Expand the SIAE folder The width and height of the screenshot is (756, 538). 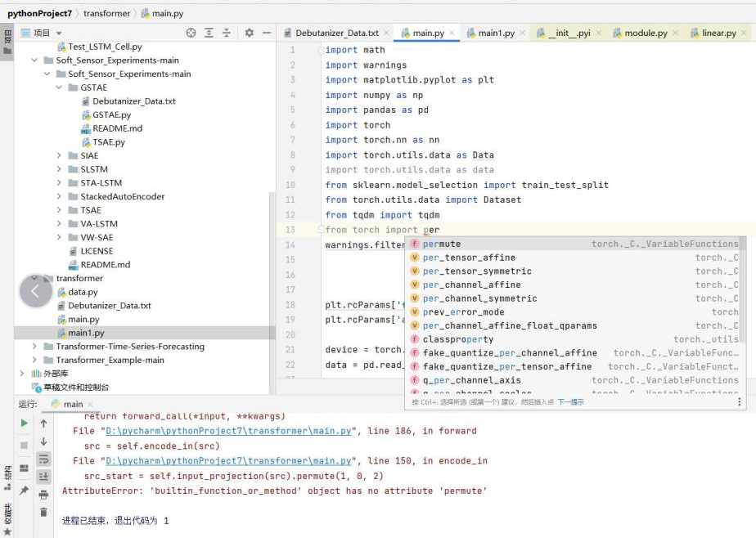[60, 155]
